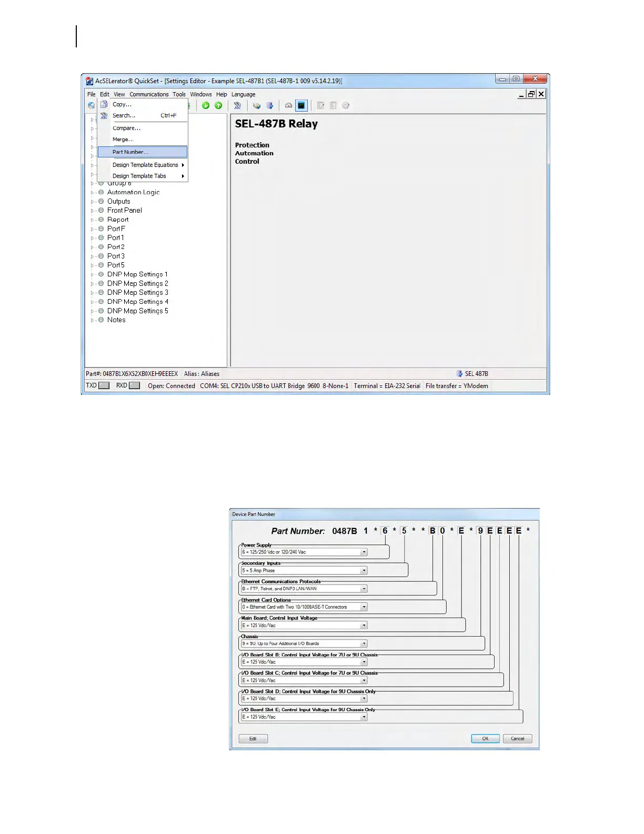Select Notes in the settings tree
Viewport: 644px width, 834px height.
point(116,320)
